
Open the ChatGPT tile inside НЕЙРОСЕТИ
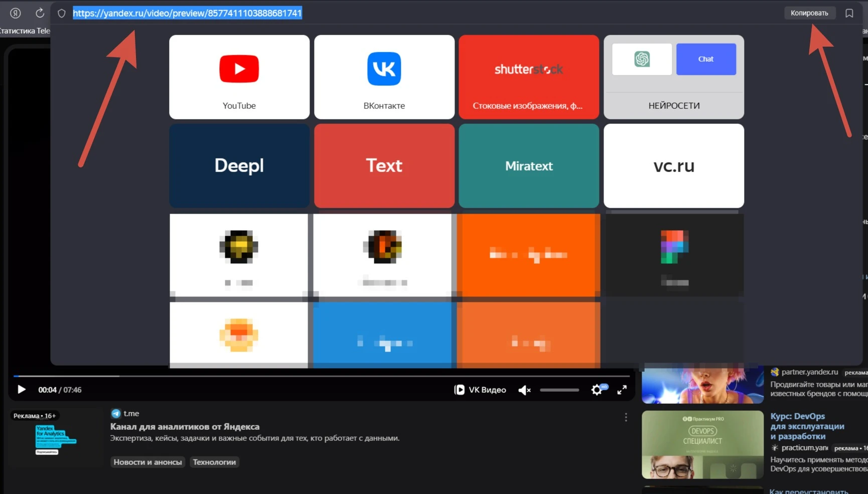(x=642, y=59)
